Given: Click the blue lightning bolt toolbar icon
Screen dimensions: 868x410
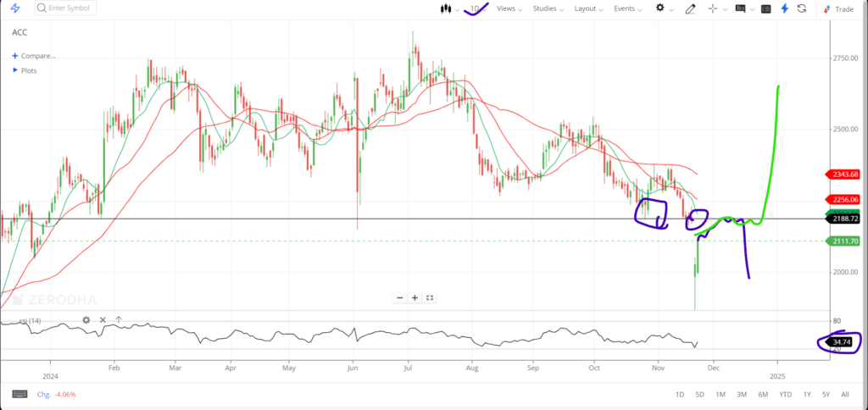Looking at the screenshot, I should click(784, 8).
